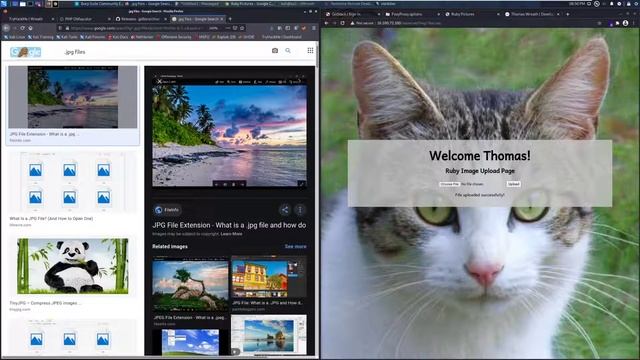Open the Fileinfo source chip

pyautogui.click(x=167, y=210)
